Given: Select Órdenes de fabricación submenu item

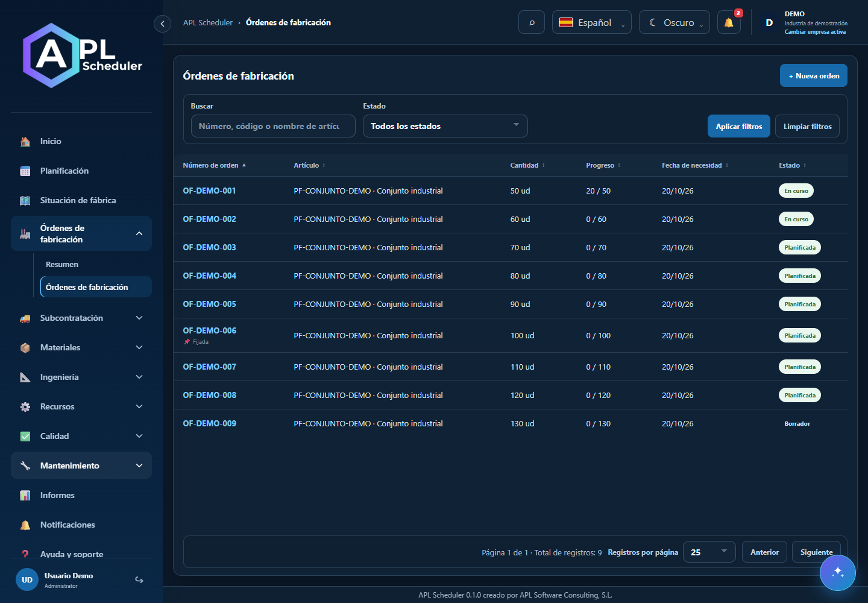Looking at the screenshot, I should click(96, 287).
